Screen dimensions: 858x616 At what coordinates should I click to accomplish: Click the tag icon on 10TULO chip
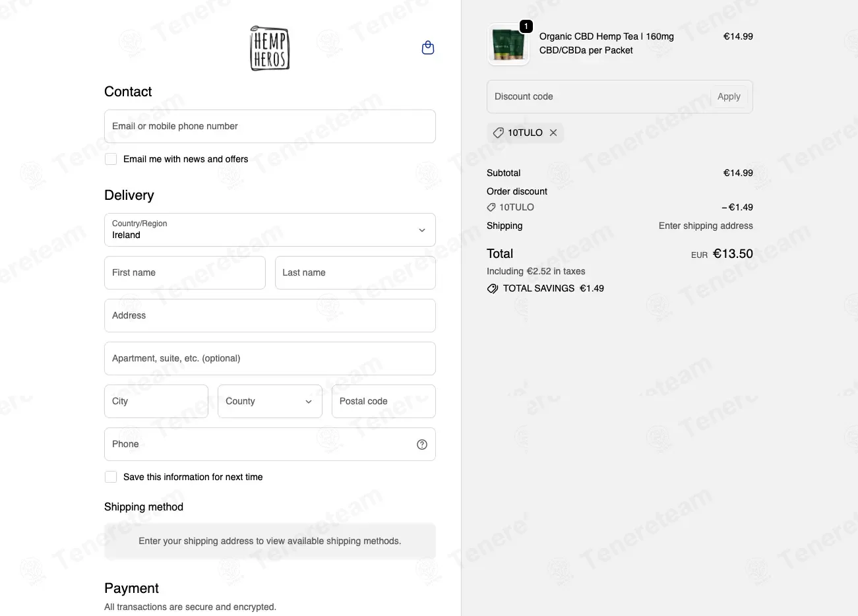tap(499, 133)
